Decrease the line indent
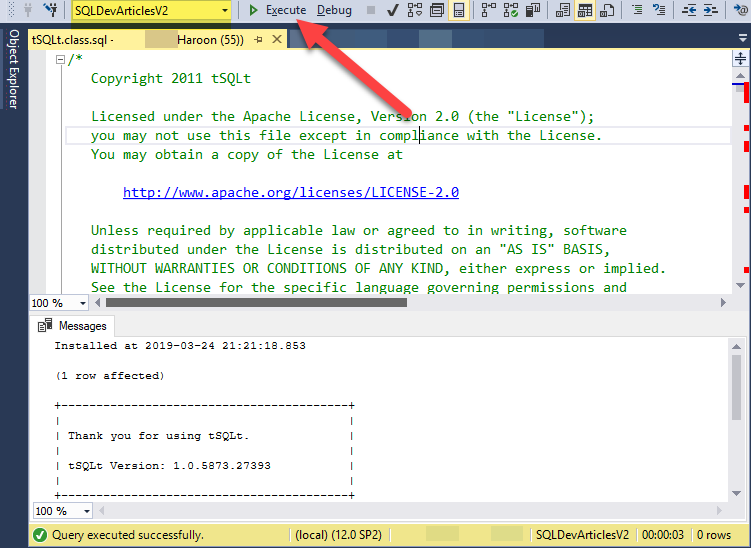This screenshot has width=751, height=548. click(689, 10)
